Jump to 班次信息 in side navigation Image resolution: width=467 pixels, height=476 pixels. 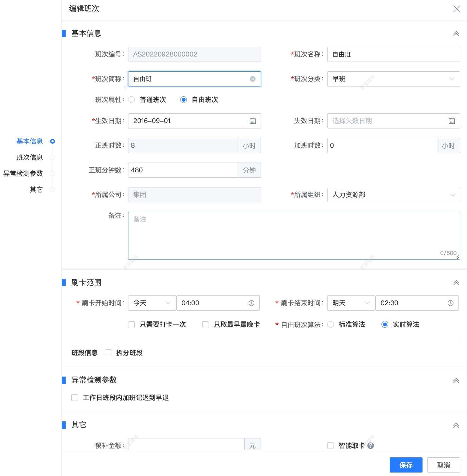point(30,158)
